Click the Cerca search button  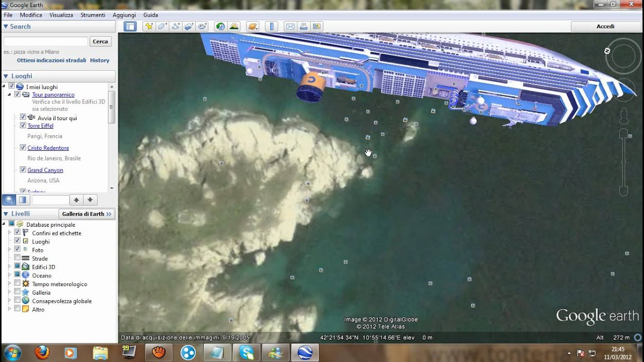[101, 42]
